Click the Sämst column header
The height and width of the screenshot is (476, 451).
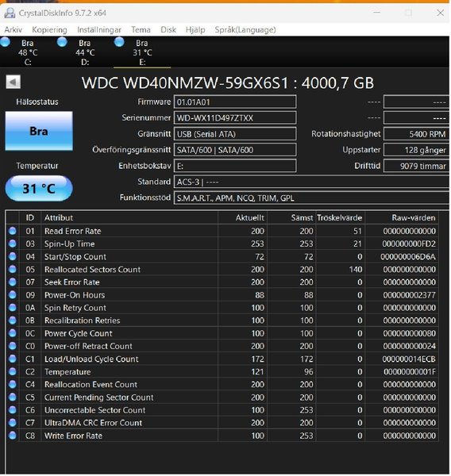291,217
